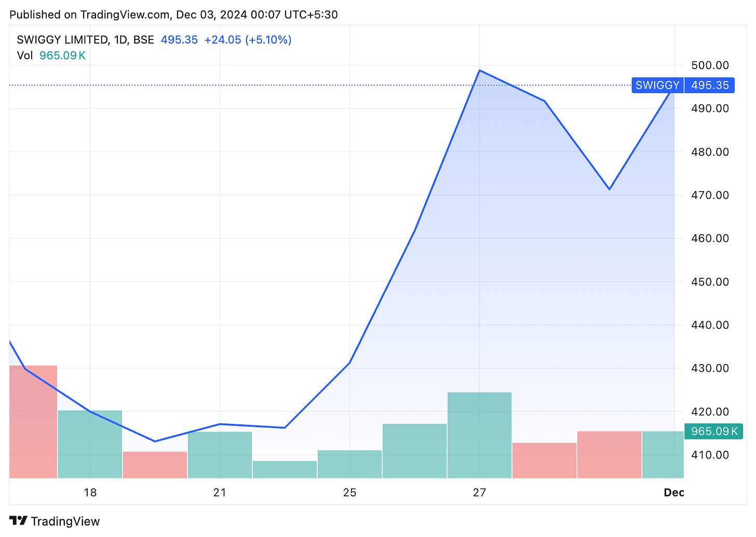Click the 18 date label on time axis
The width and height of the screenshot is (756, 537).
pos(90,492)
